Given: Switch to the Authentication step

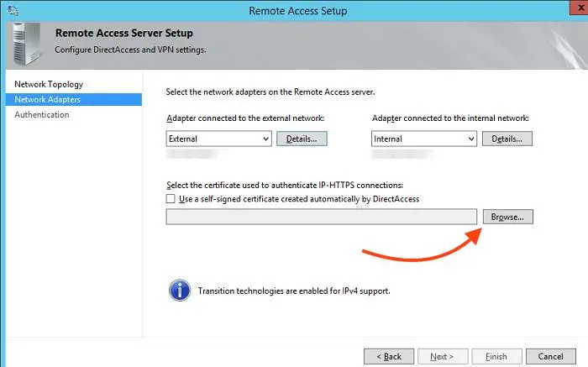Looking at the screenshot, I should (42, 114).
